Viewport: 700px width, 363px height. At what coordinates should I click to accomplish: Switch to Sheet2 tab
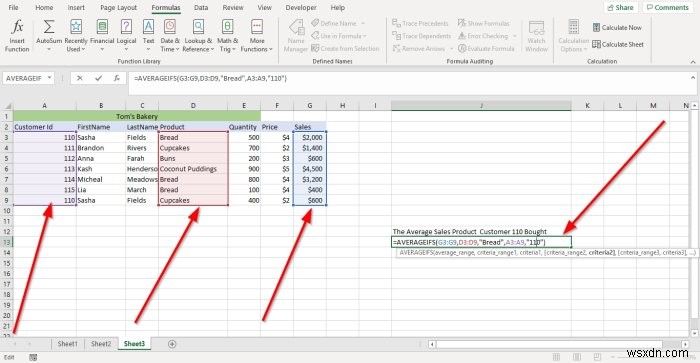click(x=101, y=344)
